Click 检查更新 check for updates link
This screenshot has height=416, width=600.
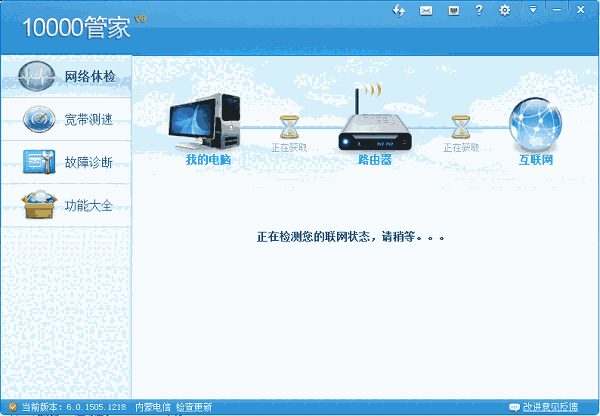click(194, 407)
